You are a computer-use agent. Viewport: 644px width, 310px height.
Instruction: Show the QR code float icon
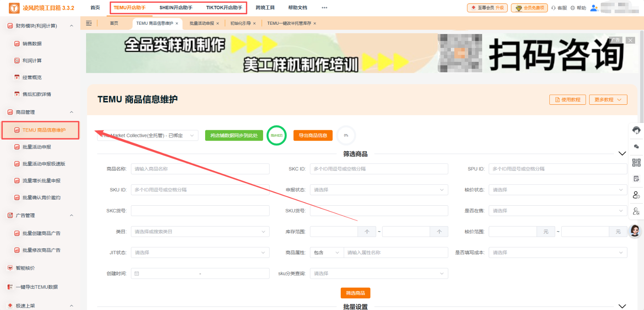click(x=636, y=163)
